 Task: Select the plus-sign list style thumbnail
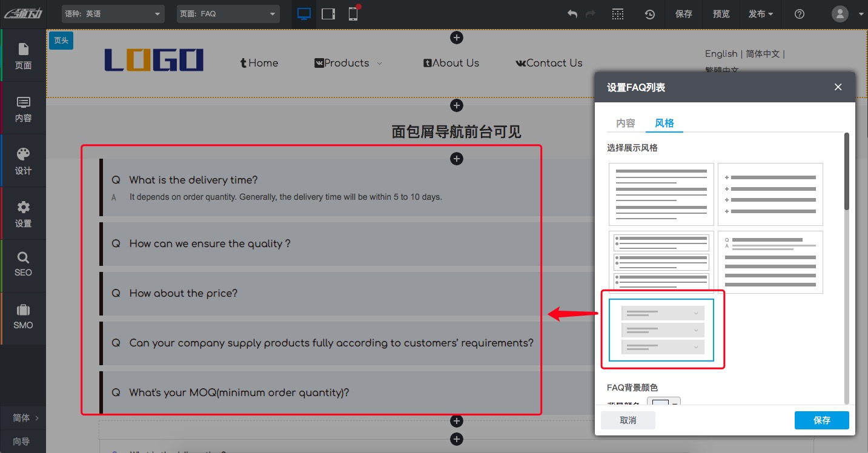click(x=770, y=194)
